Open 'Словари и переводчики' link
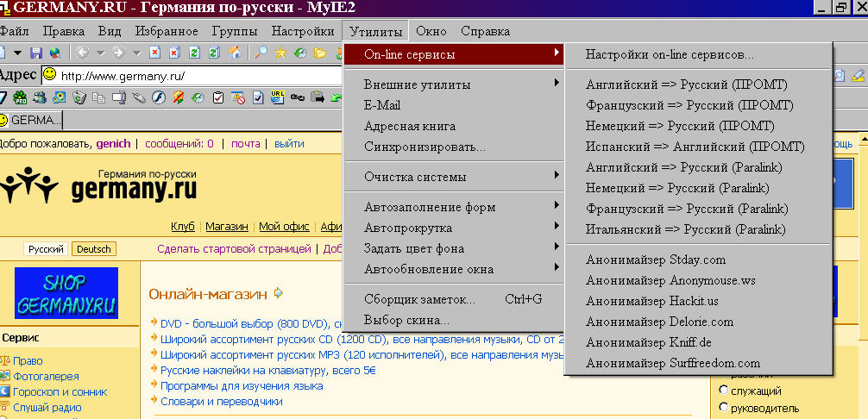 pos(222,401)
